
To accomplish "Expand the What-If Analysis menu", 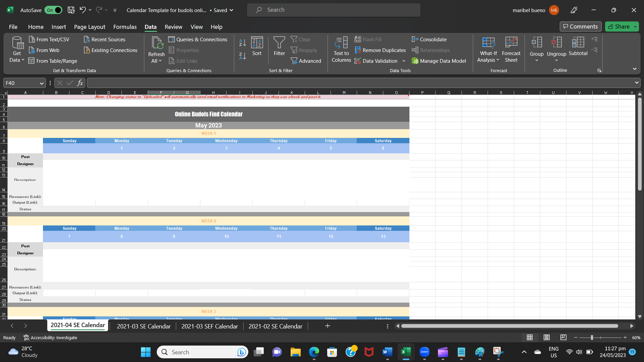I will click(x=488, y=50).
